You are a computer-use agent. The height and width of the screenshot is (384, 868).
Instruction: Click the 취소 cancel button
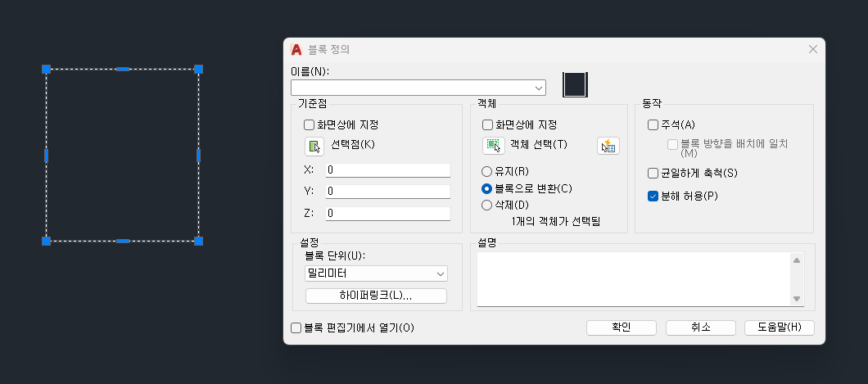(700, 328)
